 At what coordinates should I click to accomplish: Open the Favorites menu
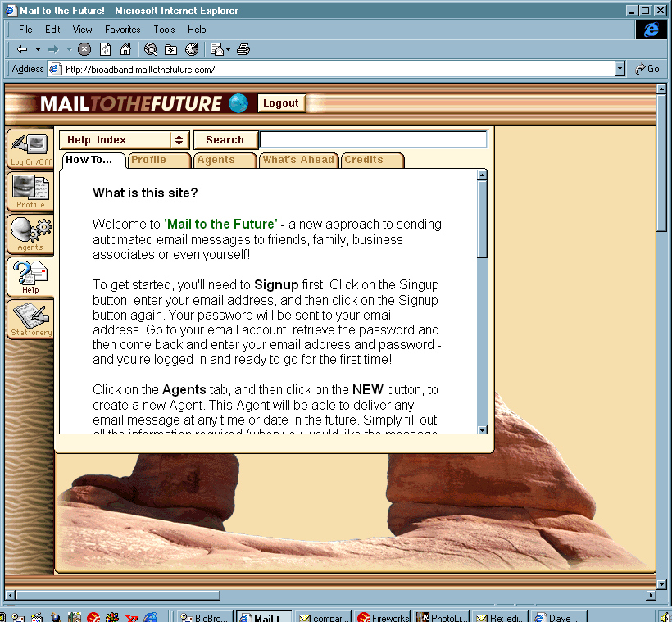tap(122, 30)
